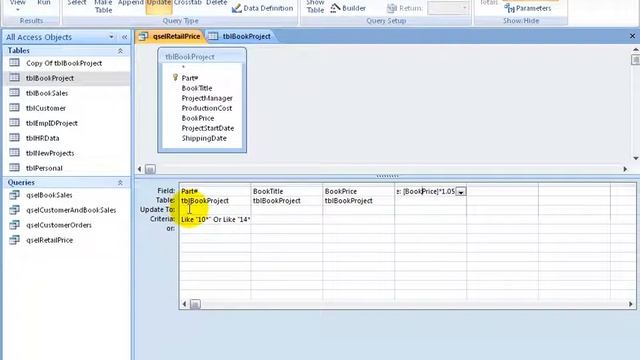
Task: Click the tblHRData table icon
Action: (14, 138)
